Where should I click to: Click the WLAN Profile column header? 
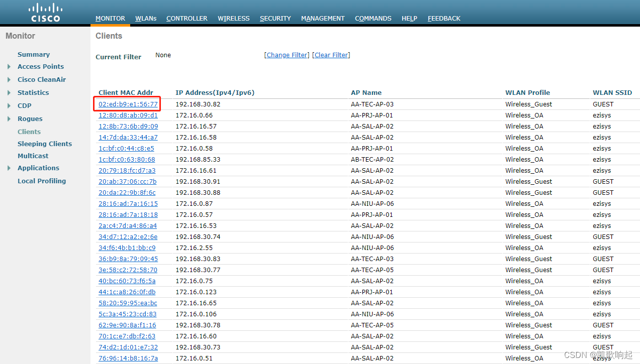[x=528, y=92]
